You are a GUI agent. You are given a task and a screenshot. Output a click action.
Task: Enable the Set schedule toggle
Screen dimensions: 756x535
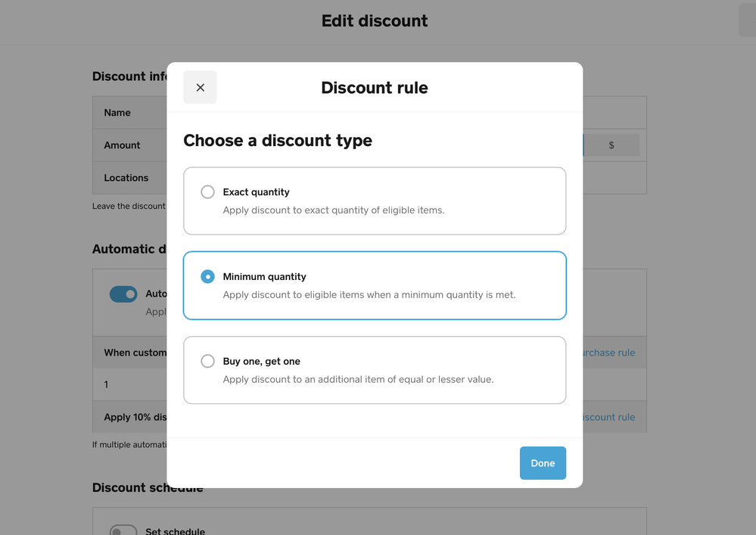tap(123, 530)
